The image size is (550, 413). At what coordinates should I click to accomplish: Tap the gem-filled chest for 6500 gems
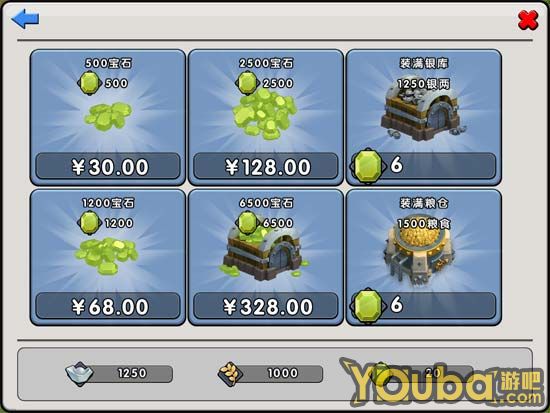pyautogui.click(x=264, y=253)
